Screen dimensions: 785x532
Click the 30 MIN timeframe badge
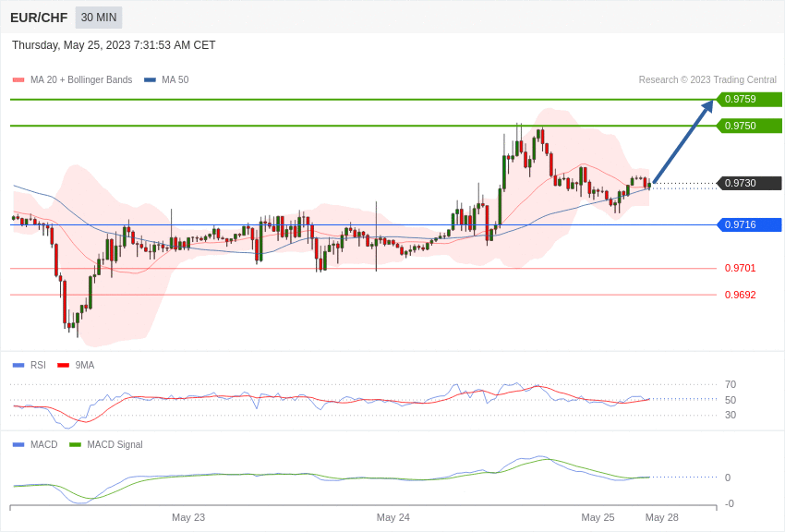(99, 18)
